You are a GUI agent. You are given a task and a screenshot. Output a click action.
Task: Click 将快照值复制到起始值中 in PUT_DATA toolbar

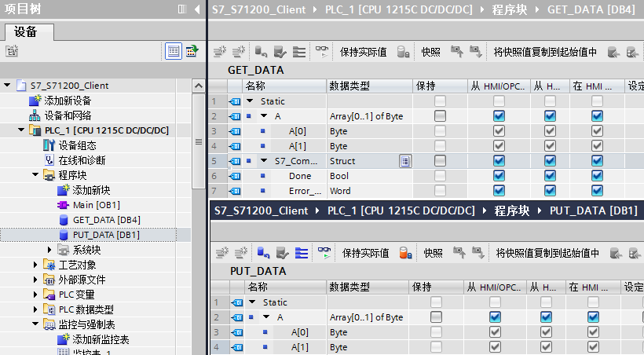[x=547, y=253]
